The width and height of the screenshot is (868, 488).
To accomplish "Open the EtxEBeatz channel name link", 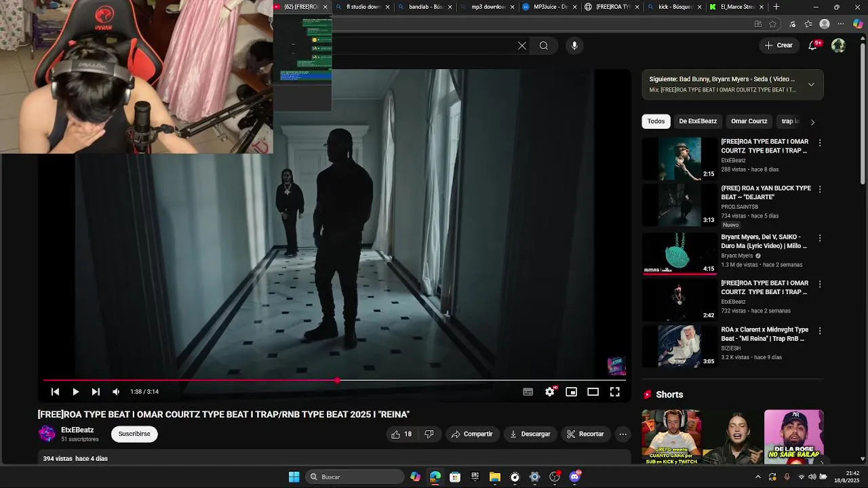I will (77, 430).
